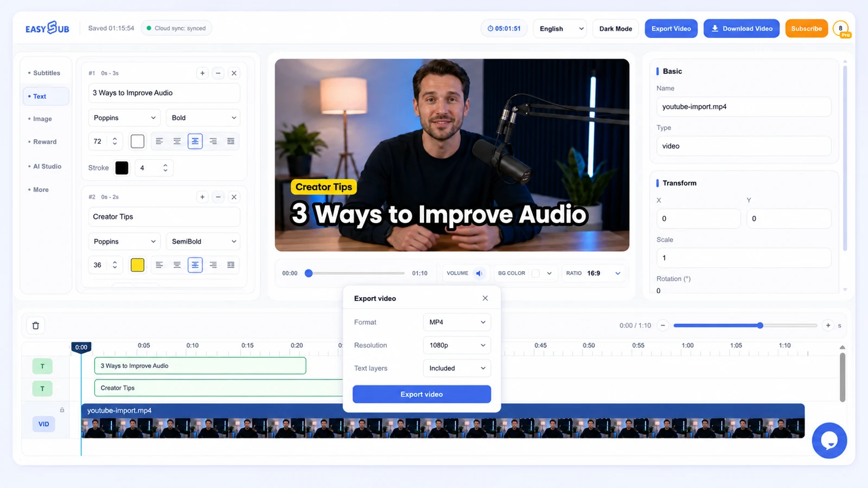Viewport: 868px width, 488px height.
Task: Select the first text track T icon
Action: coord(42,366)
